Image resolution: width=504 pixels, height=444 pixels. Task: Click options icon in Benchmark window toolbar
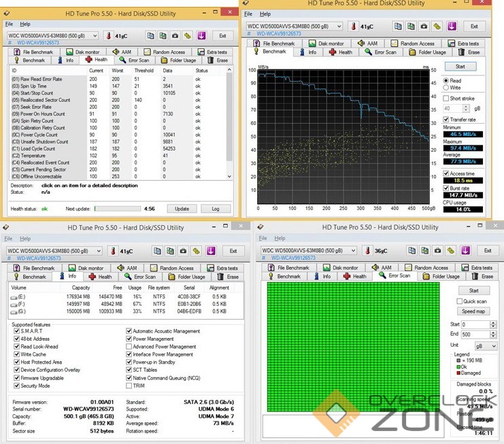click(437, 27)
